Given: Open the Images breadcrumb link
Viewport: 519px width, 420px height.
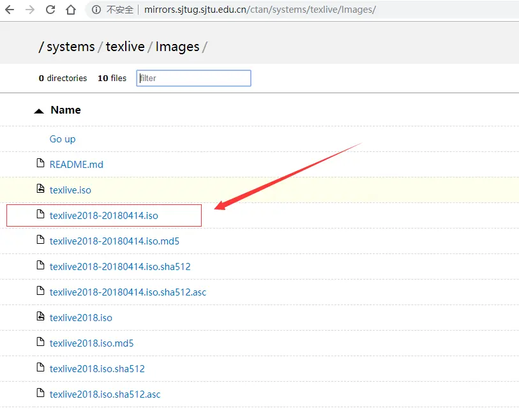Looking at the screenshot, I should pyautogui.click(x=177, y=47).
